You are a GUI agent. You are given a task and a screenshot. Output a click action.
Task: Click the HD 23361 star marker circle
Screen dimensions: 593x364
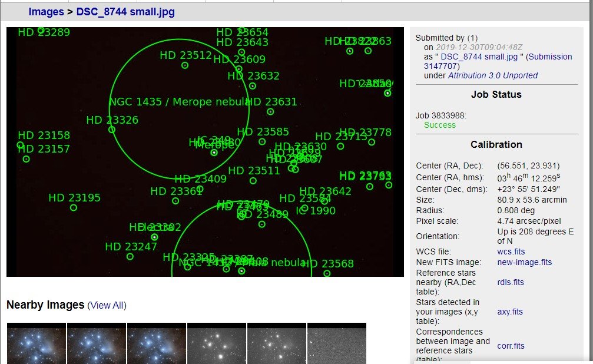pos(175,201)
